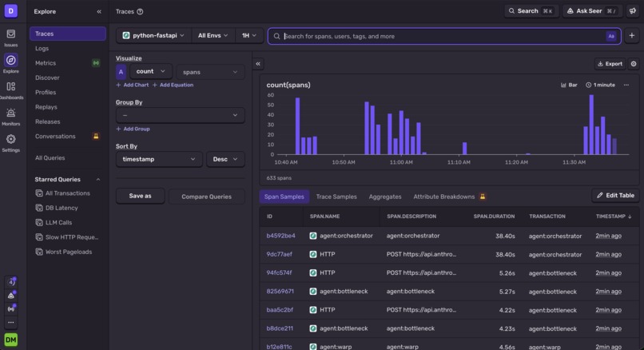Image resolution: width=644 pixels, height=350 pixels.
Task: Switch to the Trace Samples tab
Action: [x=336, y=197]
